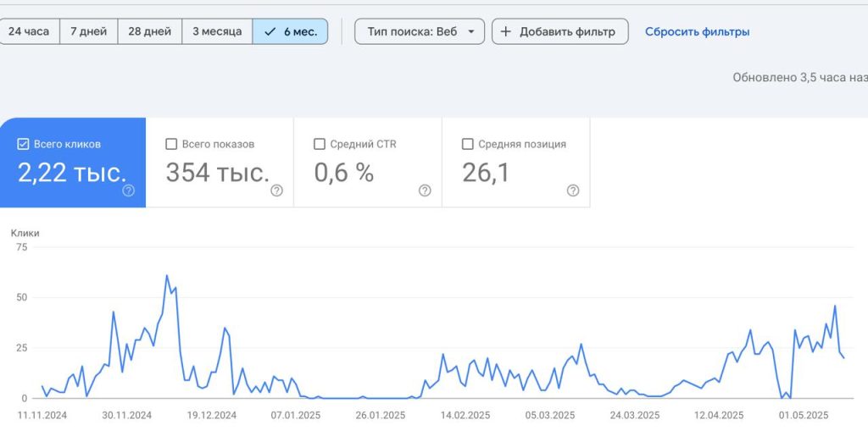Select the 7 дней date range
Image resolution: width=868 pixels, height=431 pixels.
(x=88, y=31)
